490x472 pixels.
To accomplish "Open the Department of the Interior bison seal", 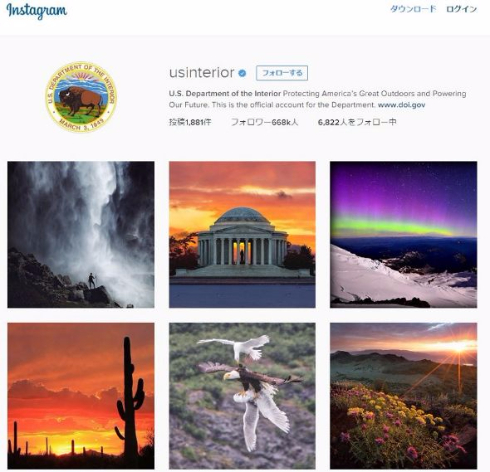I will 81,97.
